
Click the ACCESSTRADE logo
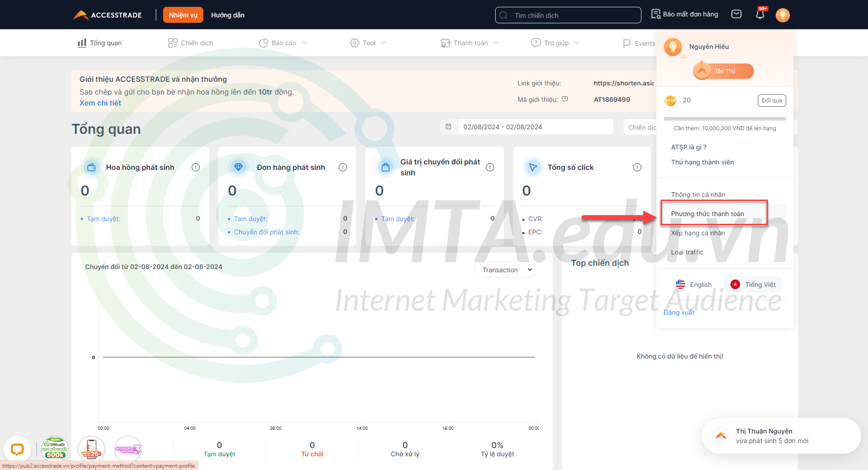point(107,15)
